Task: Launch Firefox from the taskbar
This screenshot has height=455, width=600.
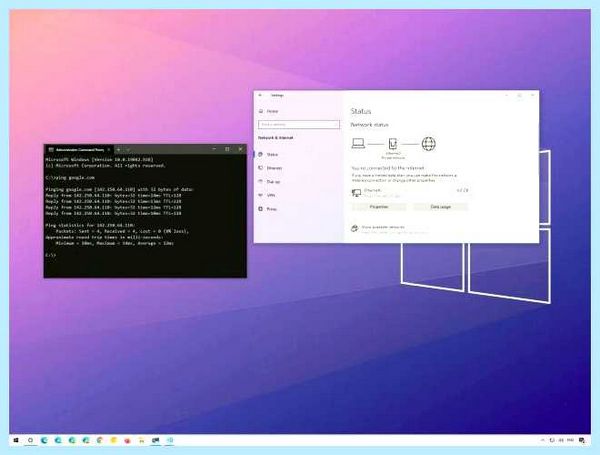Action: pos(127,440)
